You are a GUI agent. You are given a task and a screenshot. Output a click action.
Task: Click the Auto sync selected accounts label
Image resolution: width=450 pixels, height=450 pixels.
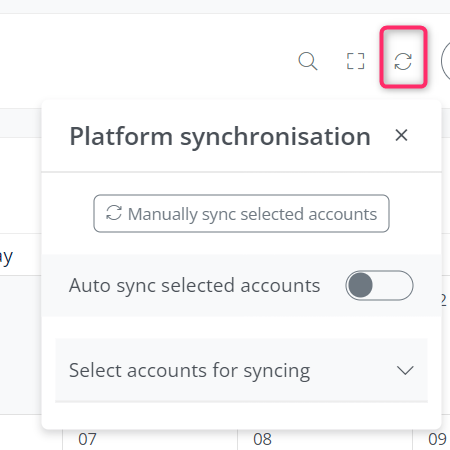[194, 286]
